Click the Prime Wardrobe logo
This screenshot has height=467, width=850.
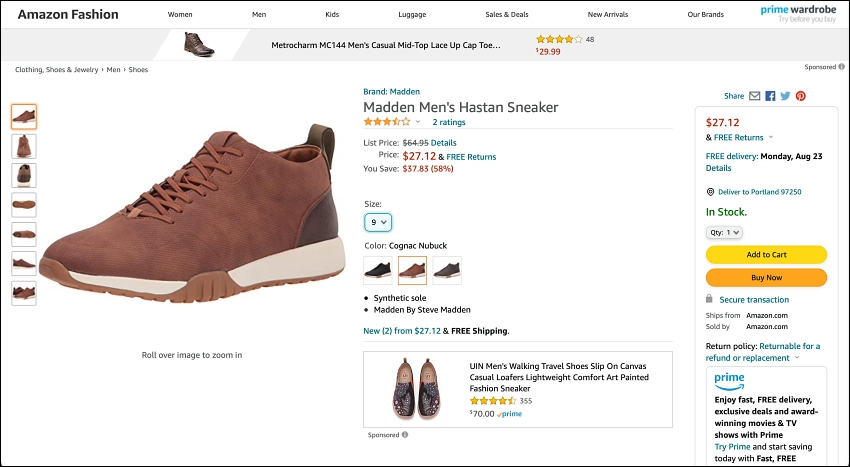coord(799,14)
